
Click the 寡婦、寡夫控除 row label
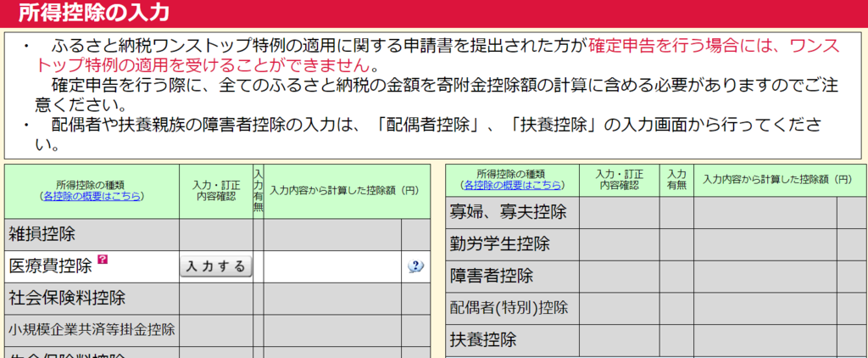509,212
